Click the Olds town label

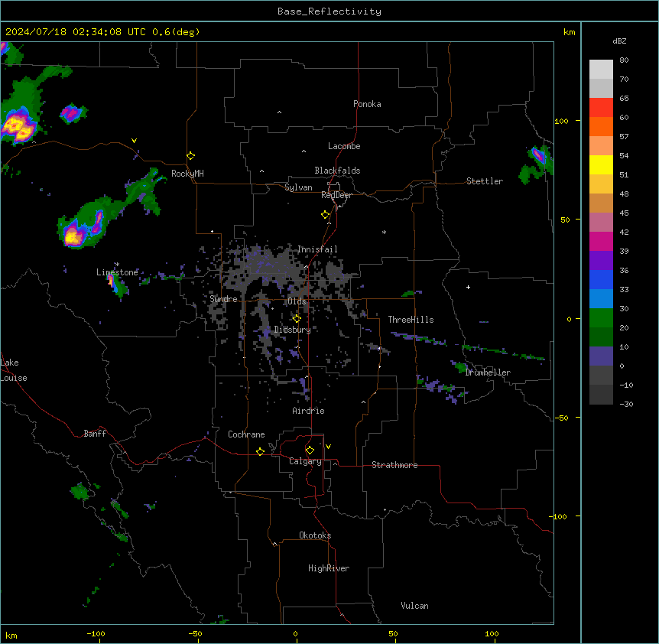click(x=297, y=301)
